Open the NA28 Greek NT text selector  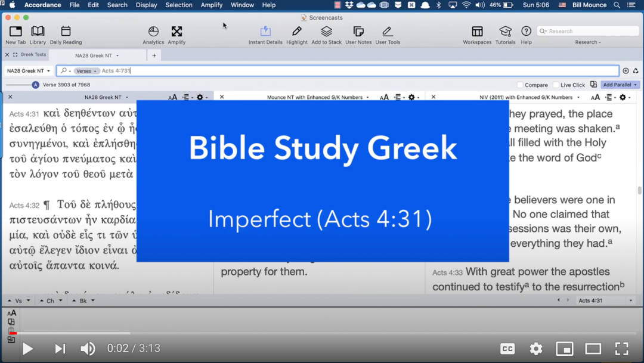(28, 71)
